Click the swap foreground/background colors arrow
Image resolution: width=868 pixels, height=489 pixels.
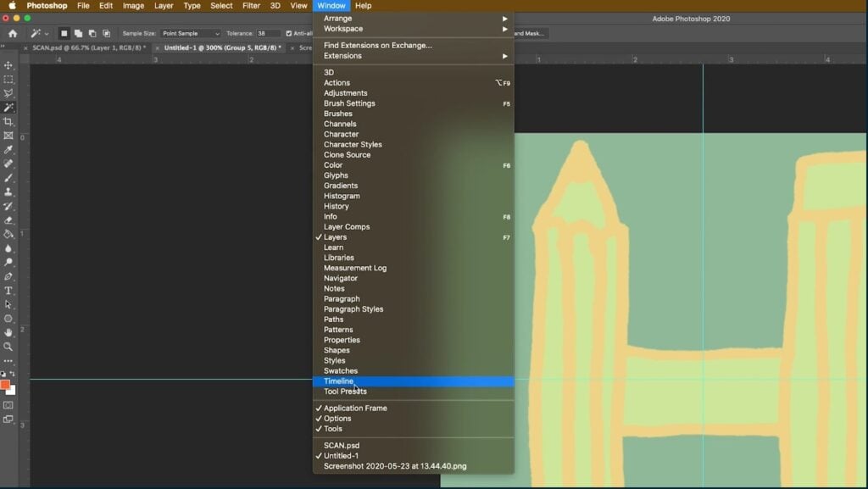click(13, 375)
